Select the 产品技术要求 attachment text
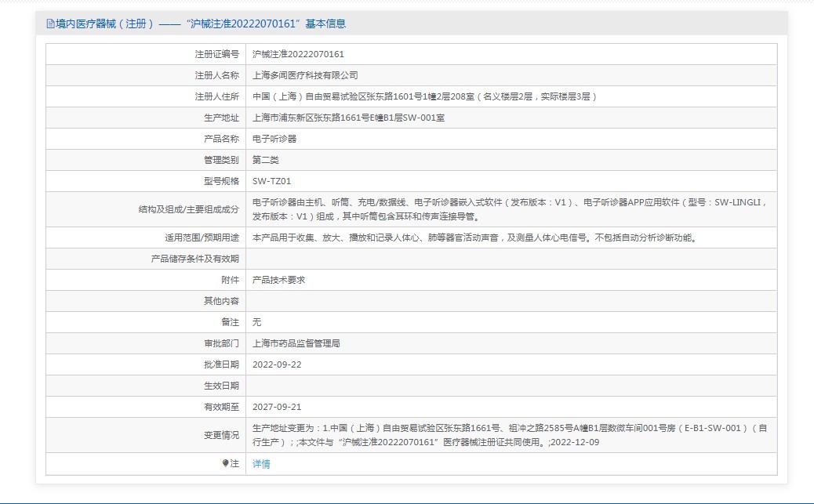This screenshot has height=504, width=814. coord(278,280)
